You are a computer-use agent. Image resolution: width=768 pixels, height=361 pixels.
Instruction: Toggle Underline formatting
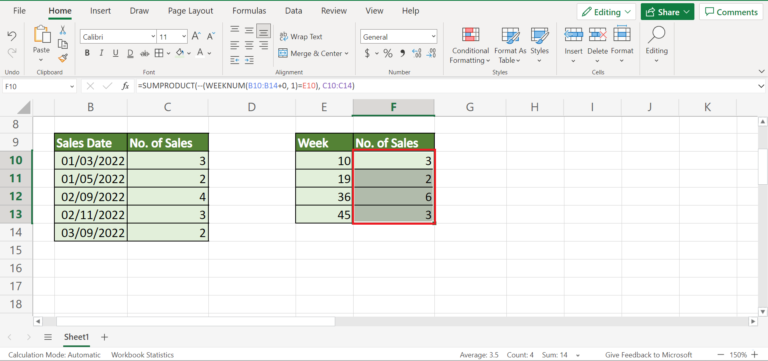pyautogui.click(x=116, y=53)
